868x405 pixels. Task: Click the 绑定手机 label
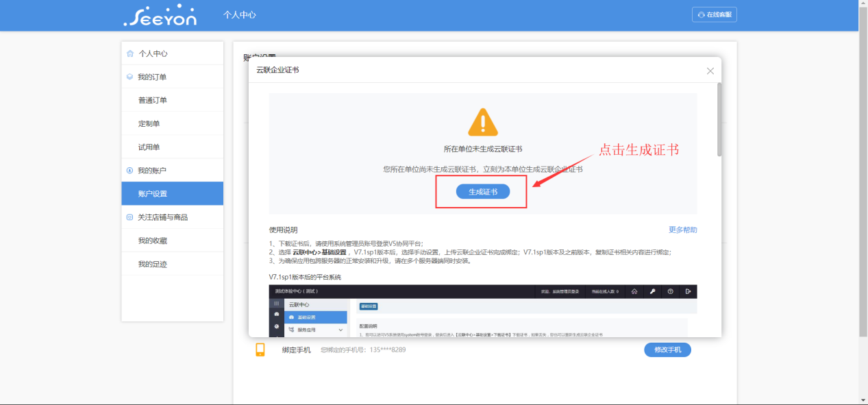click(x=296, y=349)
